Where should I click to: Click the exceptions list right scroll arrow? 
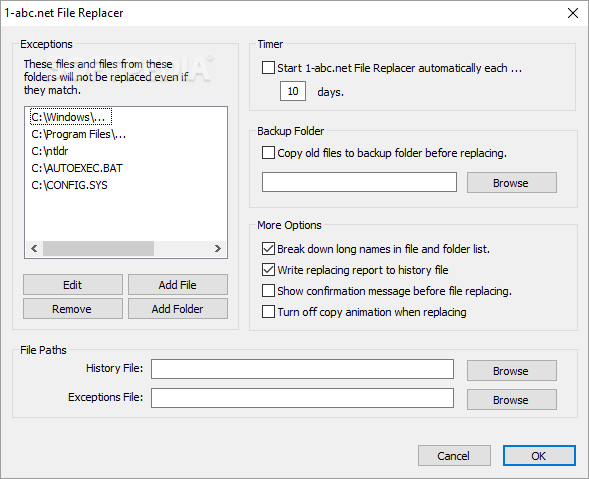(217, 248)
